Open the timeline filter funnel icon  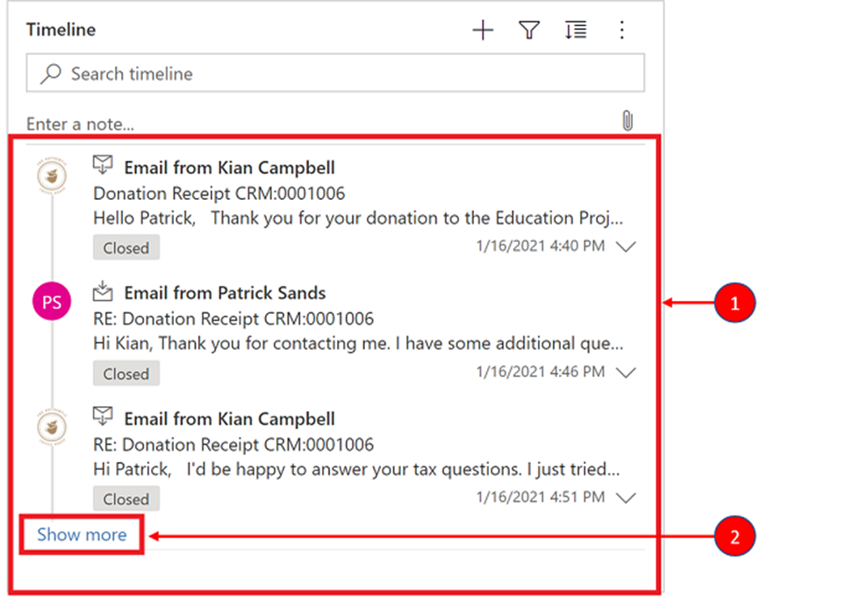(x=528, y=31)
